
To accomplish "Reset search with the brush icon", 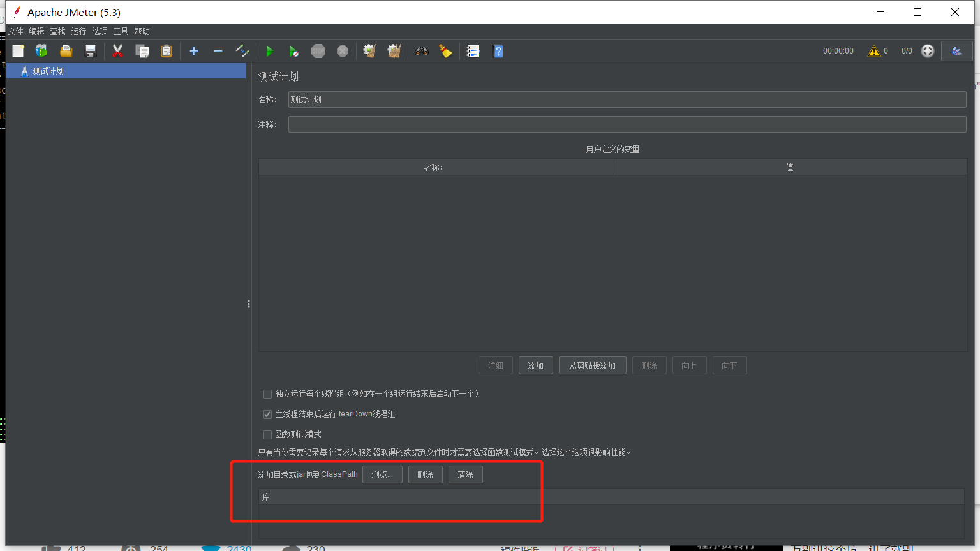I will 445,51.
